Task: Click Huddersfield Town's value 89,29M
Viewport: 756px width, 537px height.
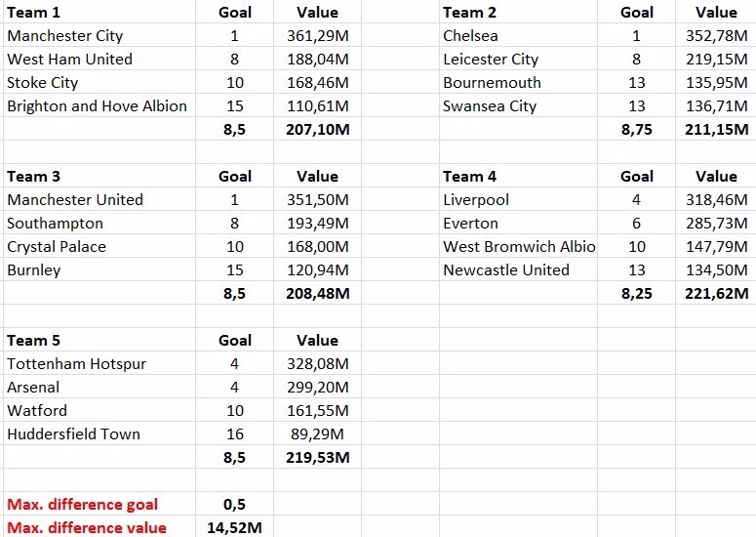Action: [x=317, y=434]
